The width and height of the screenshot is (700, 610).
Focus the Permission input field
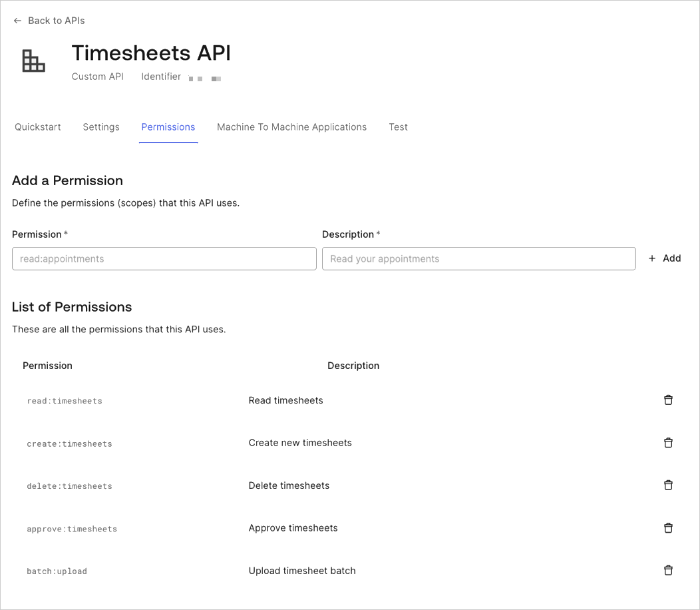tap(164, 258)
